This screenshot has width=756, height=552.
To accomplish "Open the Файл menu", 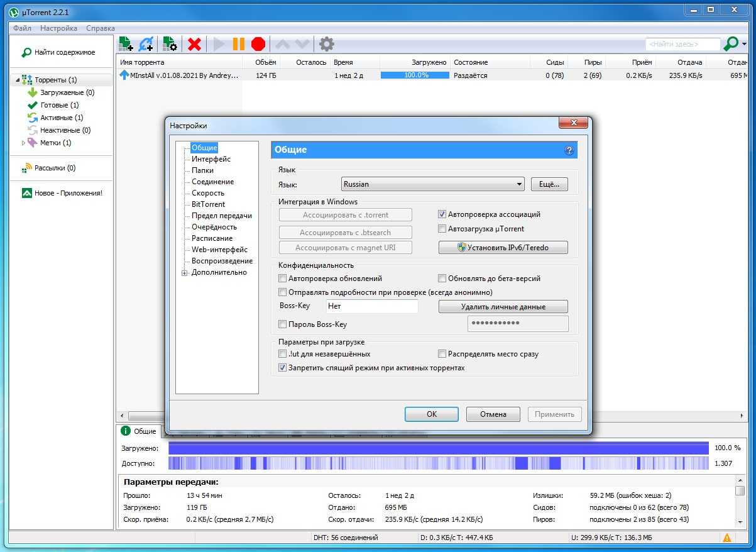I will [x=22, y=28].
